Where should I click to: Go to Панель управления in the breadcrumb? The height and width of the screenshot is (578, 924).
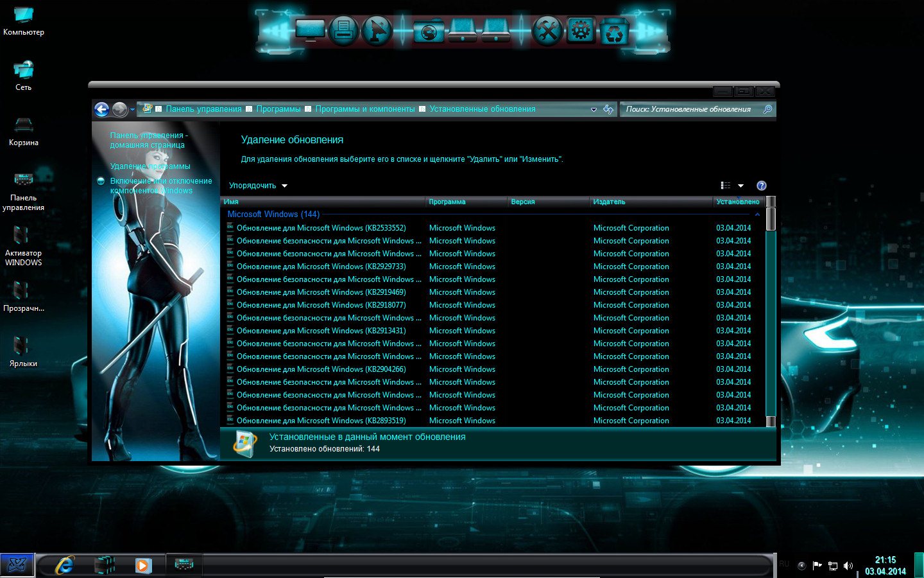(x=203, y=109)
